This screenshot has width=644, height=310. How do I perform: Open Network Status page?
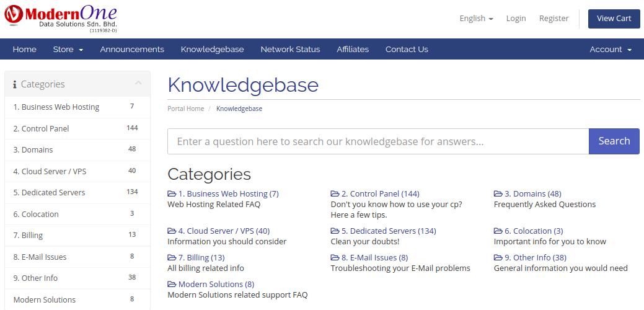[x=290, y=49]
